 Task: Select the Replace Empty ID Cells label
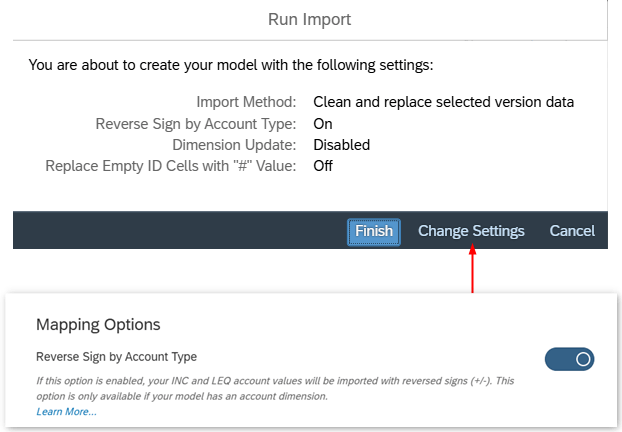click(x=171, y=166)
